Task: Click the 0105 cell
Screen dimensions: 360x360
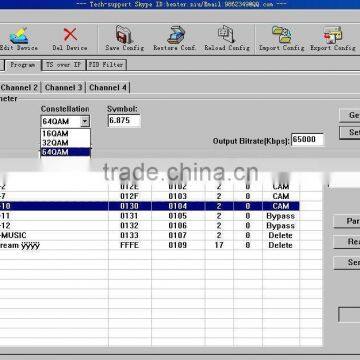Action: tap(178, 216)
